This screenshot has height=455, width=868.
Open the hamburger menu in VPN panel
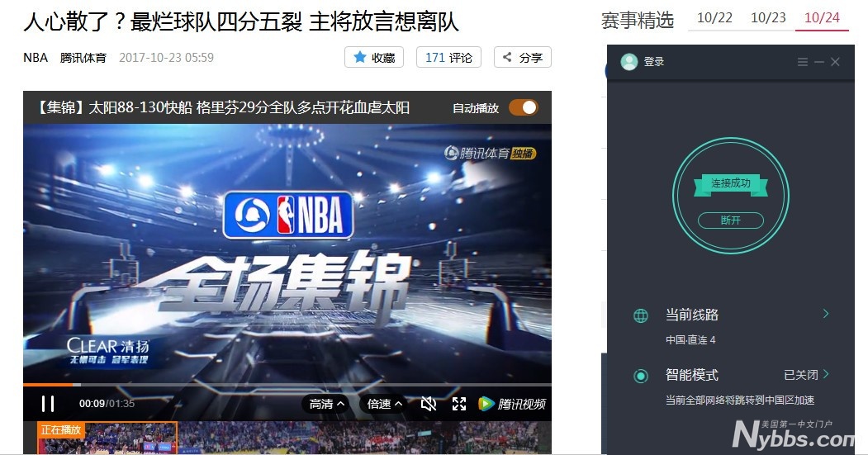pyautogui.click(x=802, y=62)
